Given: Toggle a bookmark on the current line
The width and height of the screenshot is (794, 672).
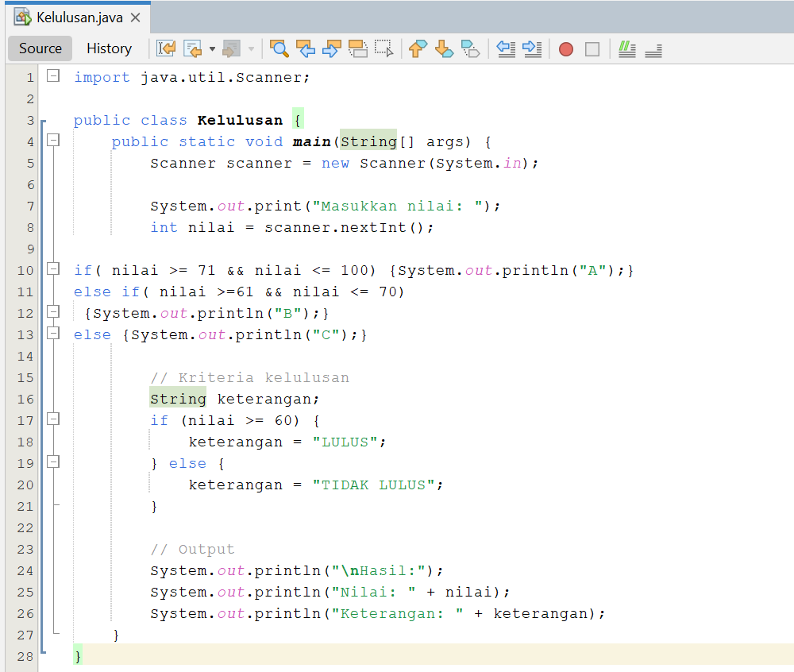Looking at the screenshot, I should coord(470,48).
